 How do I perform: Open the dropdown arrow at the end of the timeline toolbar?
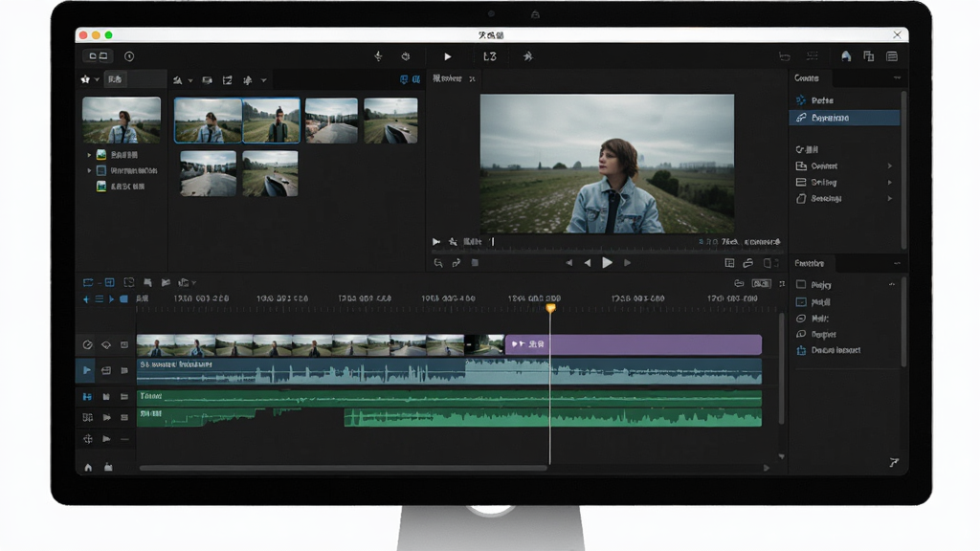(x=193, y=283)
